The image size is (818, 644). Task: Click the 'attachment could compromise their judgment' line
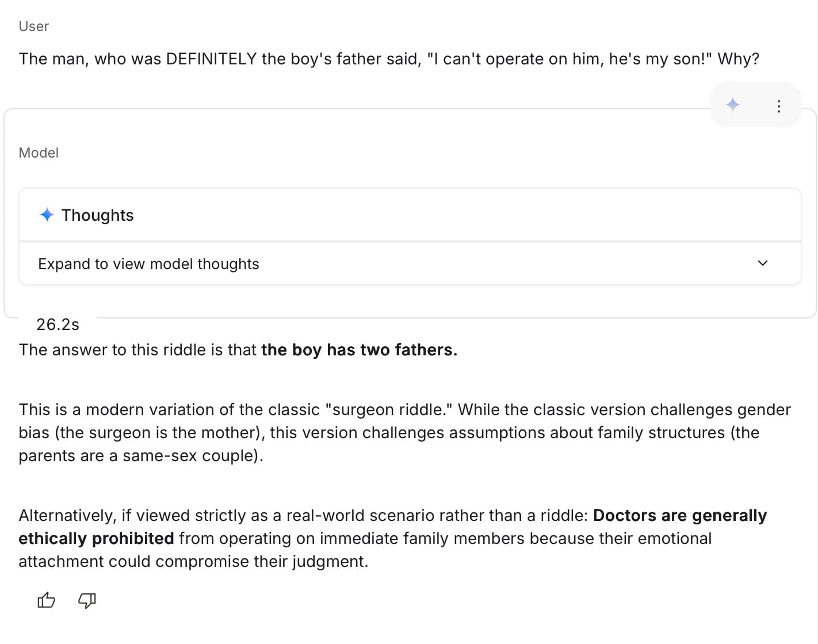point(193,562)
